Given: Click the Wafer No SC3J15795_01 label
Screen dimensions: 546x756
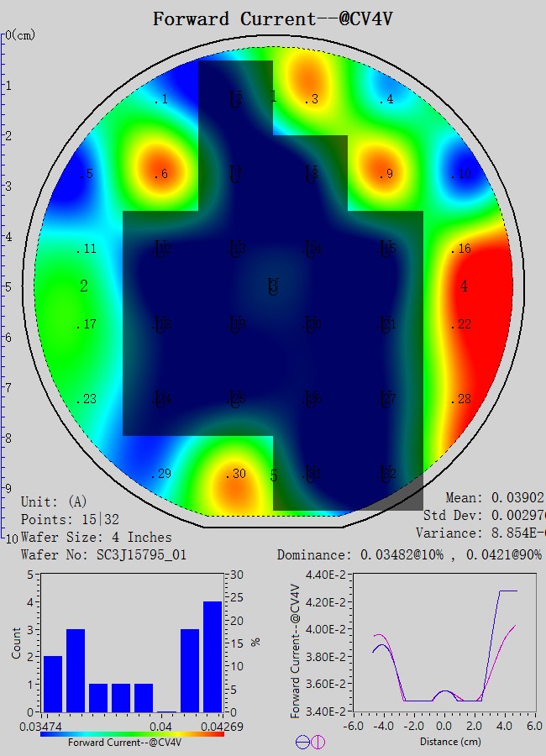Looking at the screenshot, I should pos(103,554).
